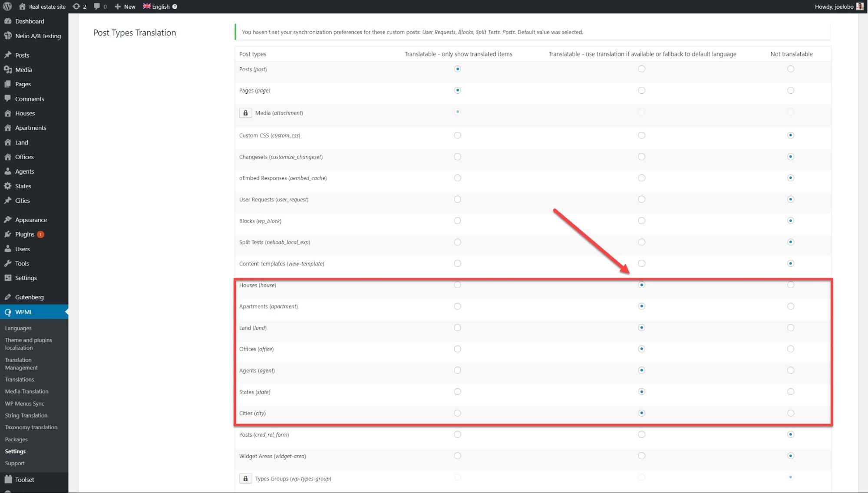Click the lock icon beside Types Groups

pyautogui.click(x=245, y=479)
